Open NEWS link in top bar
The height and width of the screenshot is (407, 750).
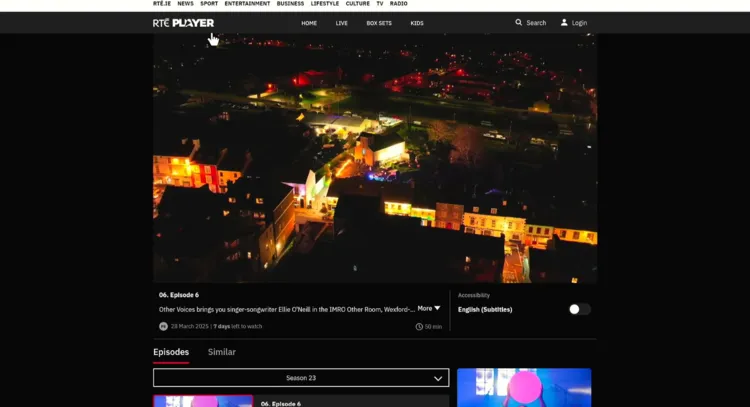tap(186, 3)
